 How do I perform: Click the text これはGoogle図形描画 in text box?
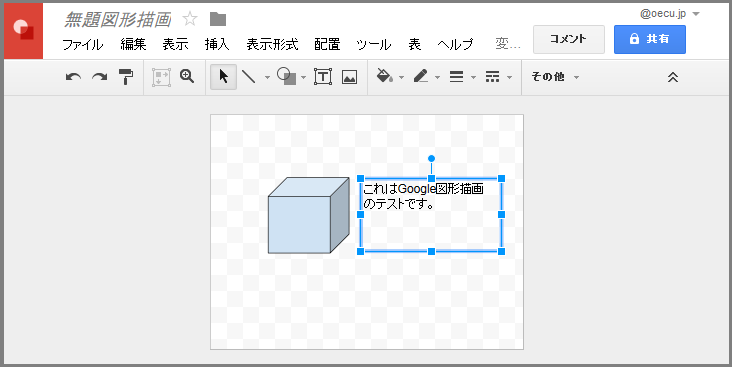423,189
